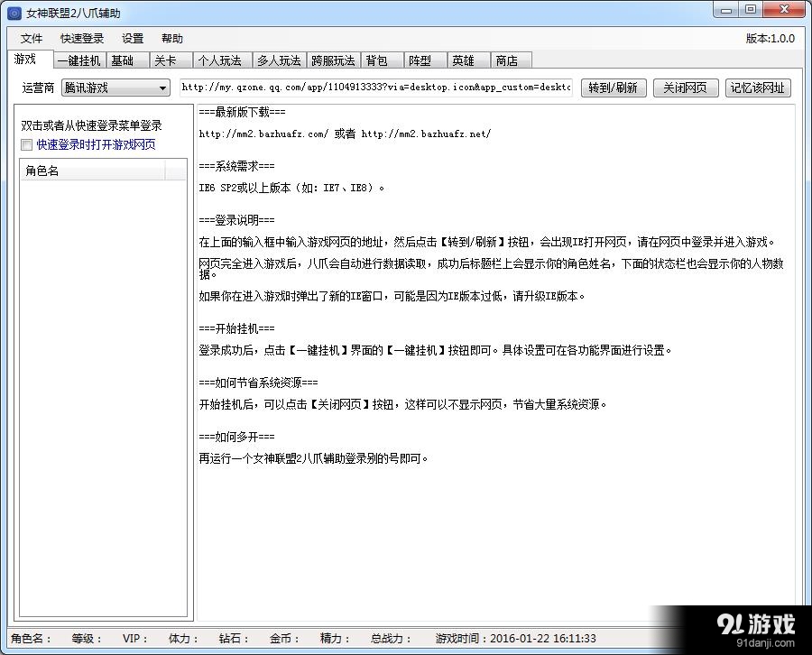This screenshot has width=812, height=655.
Task: Click the 精力 status bar entry
Action: (336, 639)
